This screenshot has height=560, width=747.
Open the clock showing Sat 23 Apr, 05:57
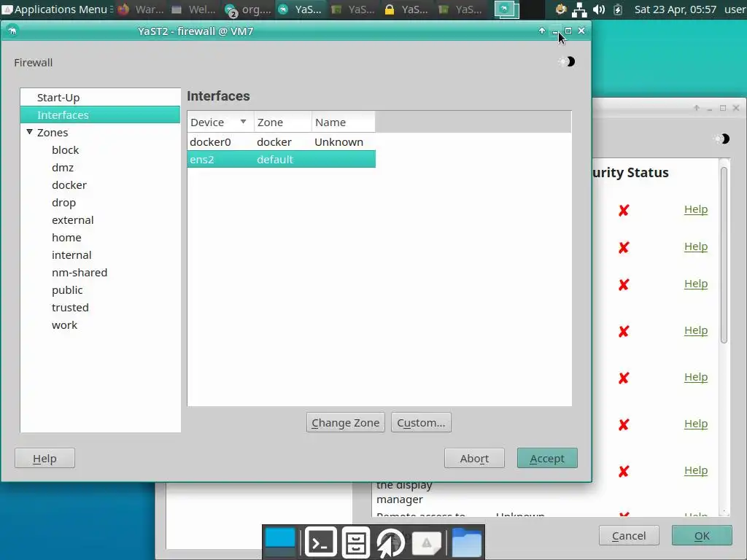[x=675, y=9]
